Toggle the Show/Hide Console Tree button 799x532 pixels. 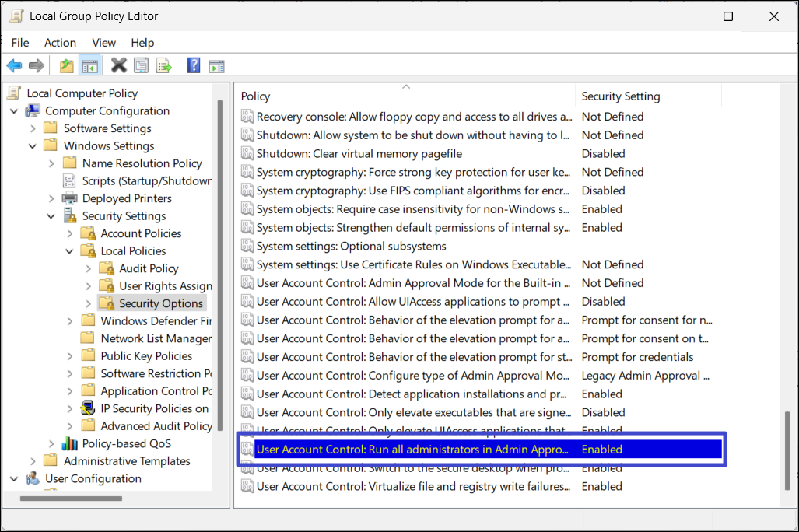click(89, 66)
